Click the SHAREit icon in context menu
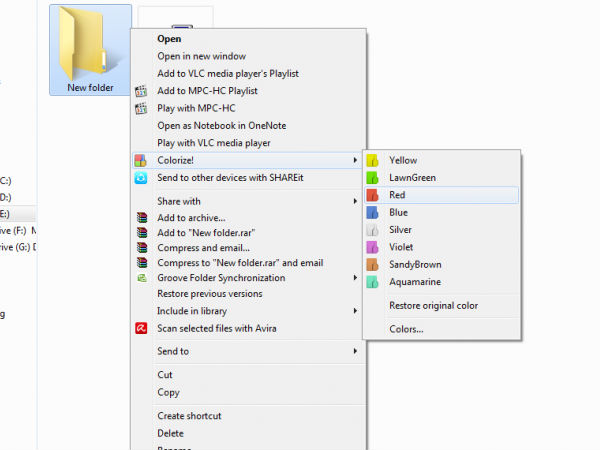 pos(141,178)
